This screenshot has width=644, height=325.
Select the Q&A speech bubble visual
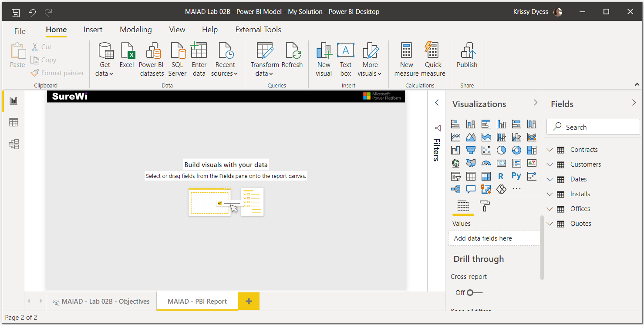tap(471, 189)
